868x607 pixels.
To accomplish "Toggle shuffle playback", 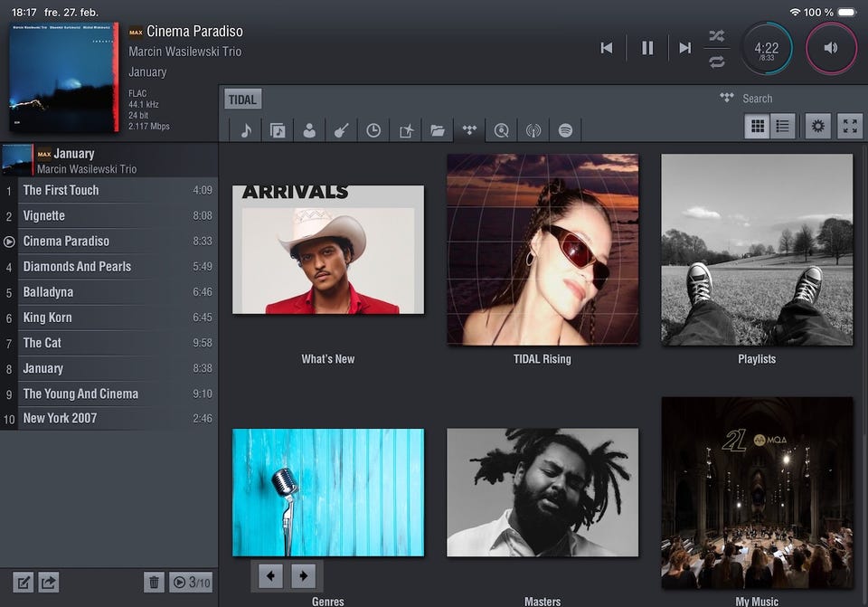I will tap(716, 35).
